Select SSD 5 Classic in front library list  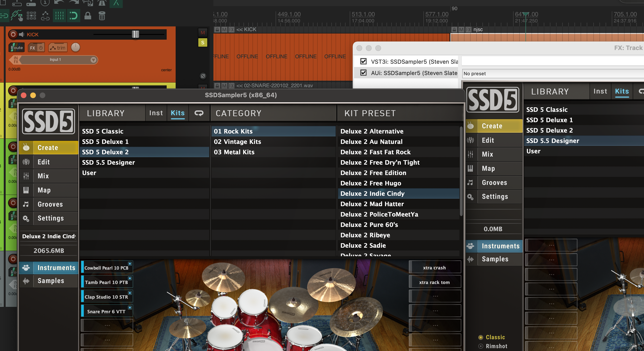click(144, 131)
